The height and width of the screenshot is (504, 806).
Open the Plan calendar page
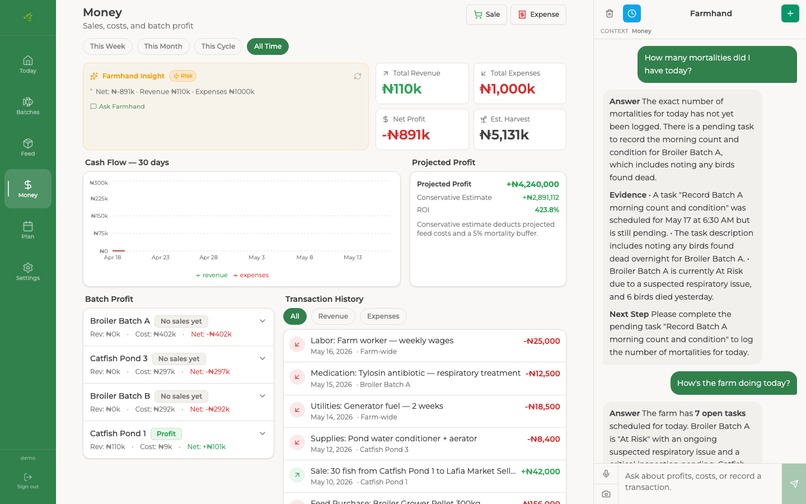tap(28, 230)
